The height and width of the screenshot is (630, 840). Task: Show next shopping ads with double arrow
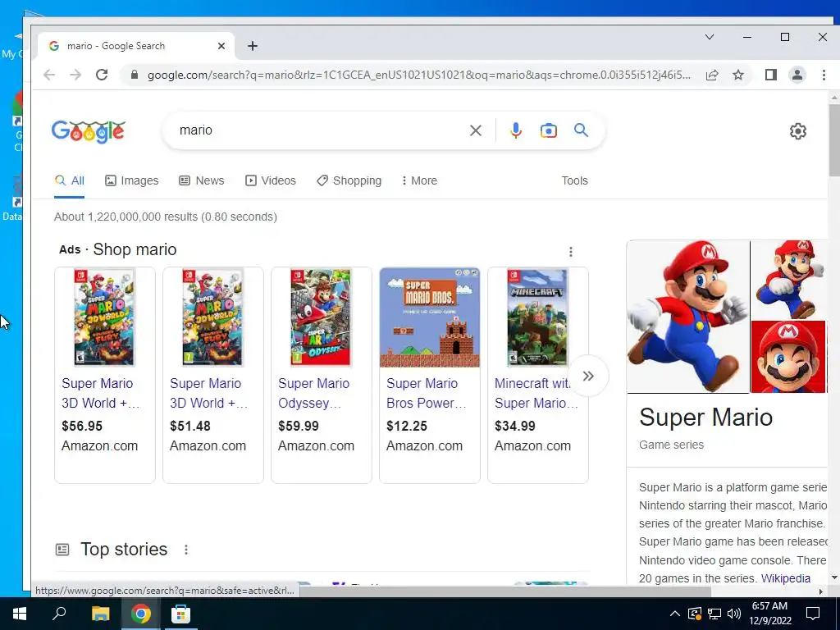(x=588, y=376)
